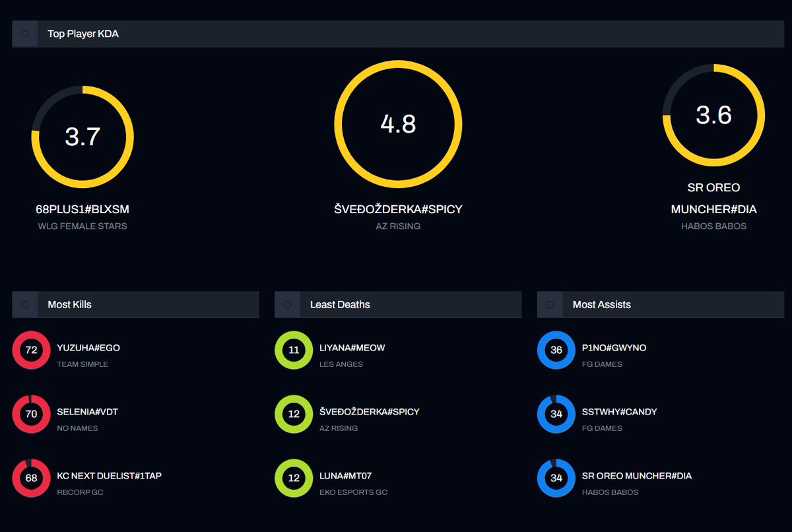
Task: Open the Most Kills section header
Action: tap(135, 305)
